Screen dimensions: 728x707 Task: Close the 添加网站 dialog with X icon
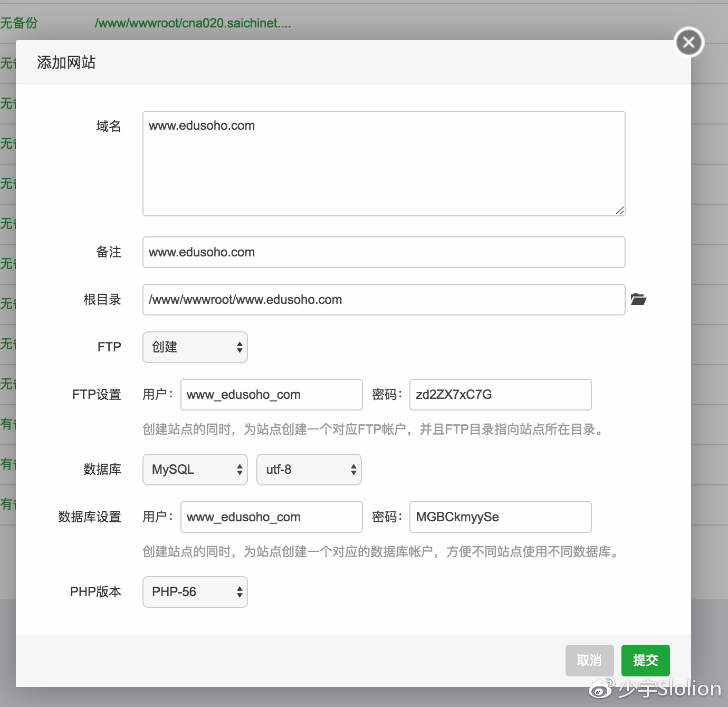(689, 42)
